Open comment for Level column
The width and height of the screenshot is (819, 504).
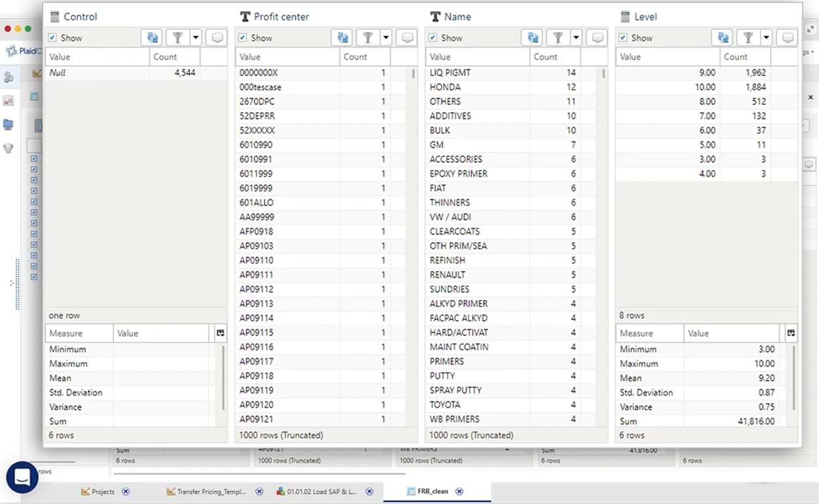point(787,38)
